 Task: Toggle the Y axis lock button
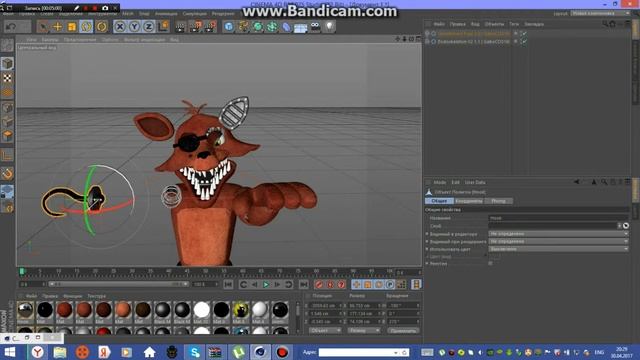point(134,27)
